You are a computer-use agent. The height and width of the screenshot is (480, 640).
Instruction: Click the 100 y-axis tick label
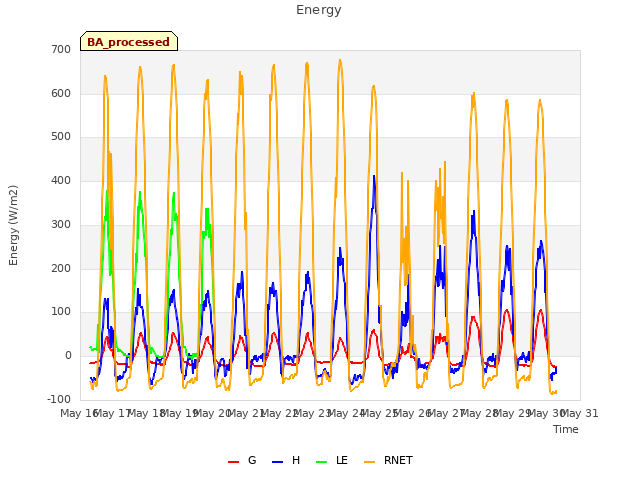(61, 312)
